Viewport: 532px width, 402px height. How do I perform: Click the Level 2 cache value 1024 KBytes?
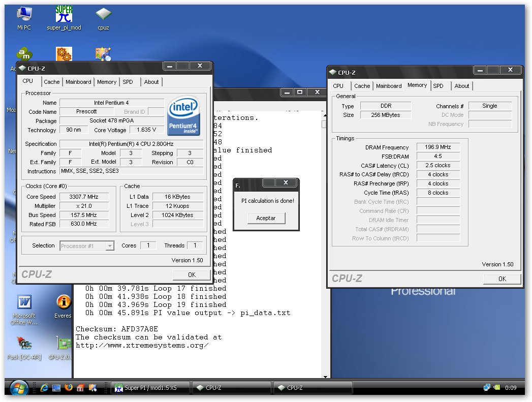click(x=177, y=215)
